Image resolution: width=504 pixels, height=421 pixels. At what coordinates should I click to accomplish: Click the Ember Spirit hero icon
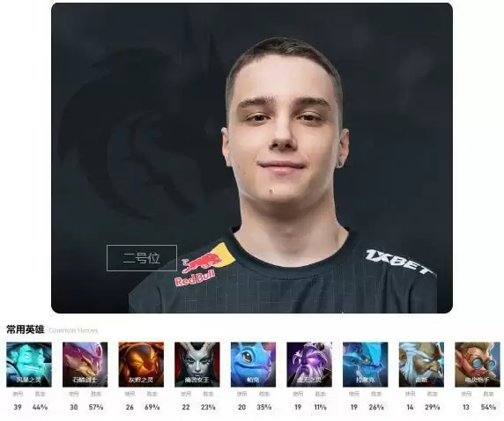141,364
